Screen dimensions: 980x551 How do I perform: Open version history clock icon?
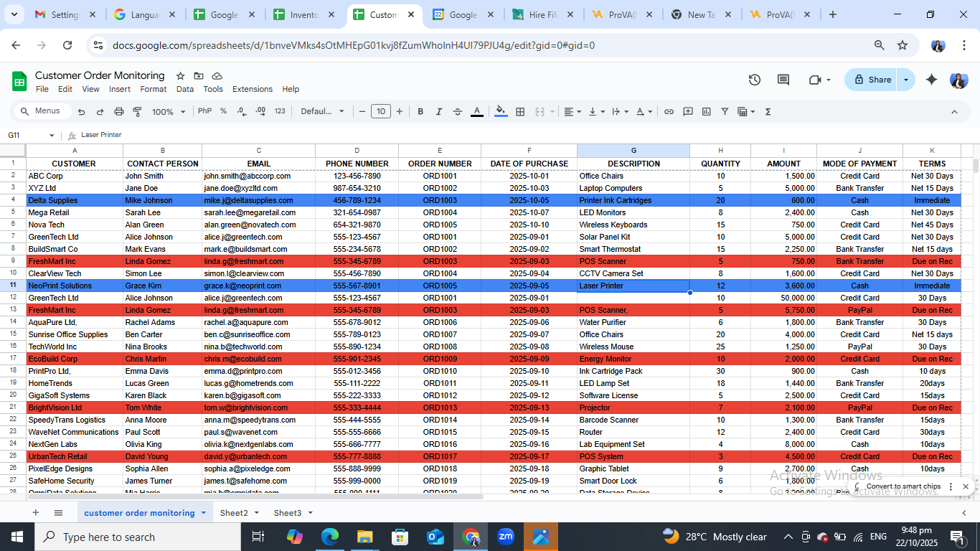pos(754,80)
